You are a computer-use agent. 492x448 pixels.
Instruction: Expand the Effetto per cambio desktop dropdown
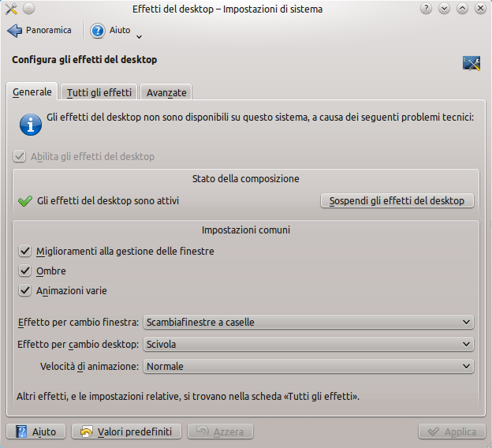pos(308,345)
